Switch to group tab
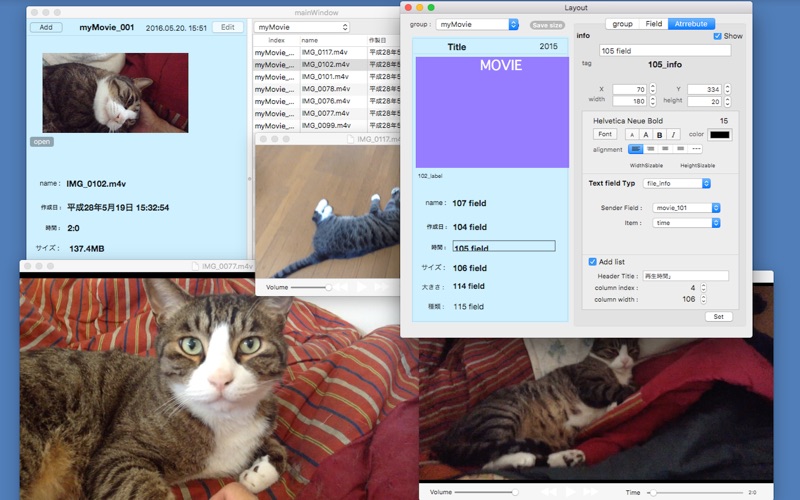This screenshot has width=800, height=500. click(622, 24)
